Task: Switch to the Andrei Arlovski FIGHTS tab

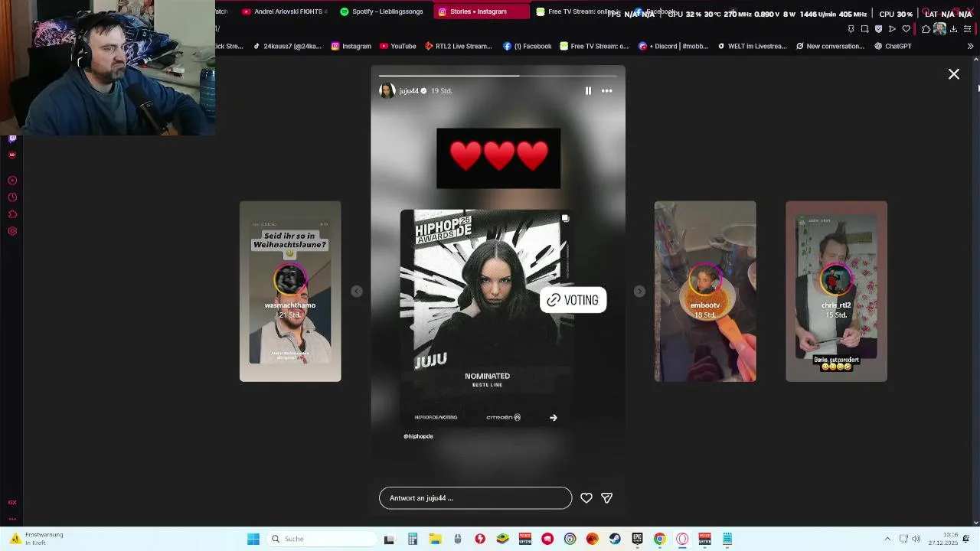Action: 285,11
